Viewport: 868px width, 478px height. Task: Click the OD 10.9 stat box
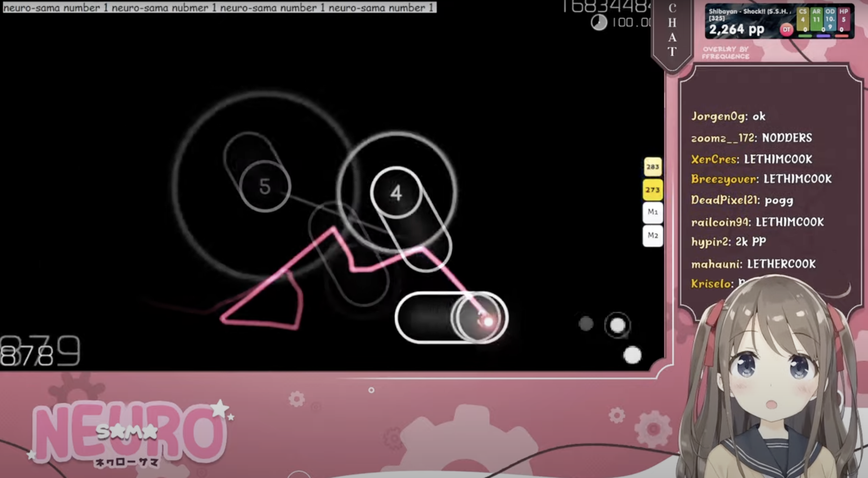[830, 20]
